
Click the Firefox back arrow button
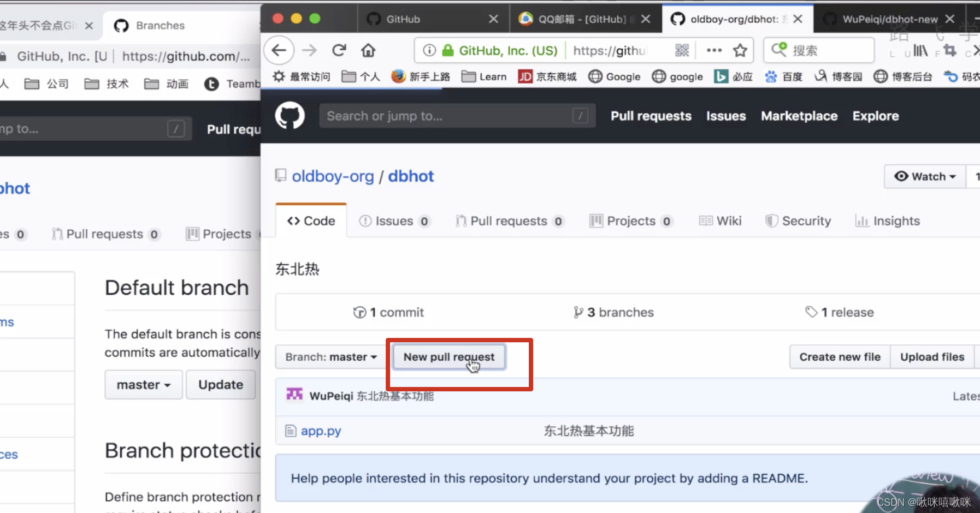pos(279,51)
